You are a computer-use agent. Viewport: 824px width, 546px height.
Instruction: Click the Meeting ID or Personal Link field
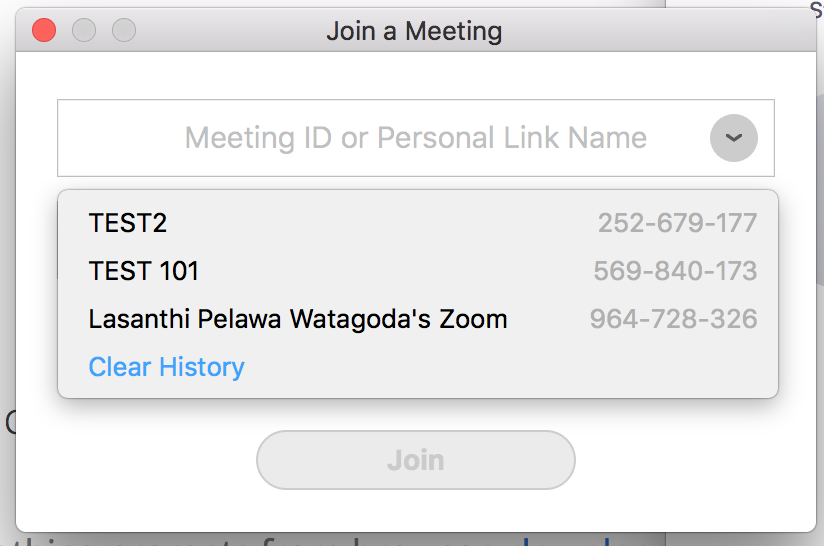[416, 138]
